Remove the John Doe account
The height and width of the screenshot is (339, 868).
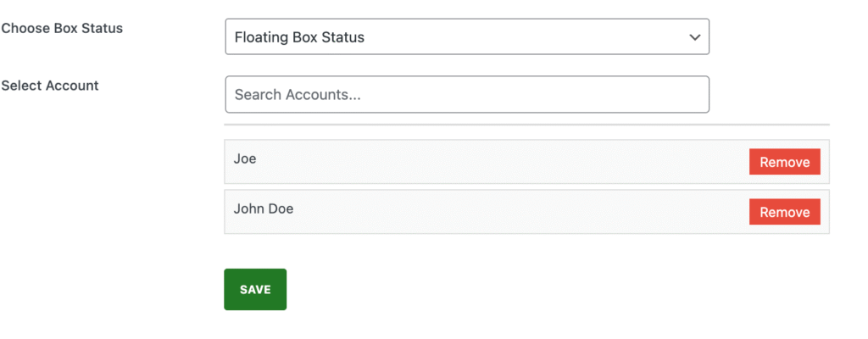pyautogui.click(x=784, y=212)
